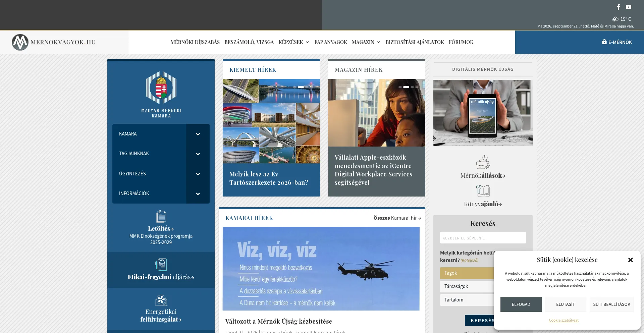Click the Könyvajánló book icon
The width and height of the screenshot is (644, 333).
coord(483,190)
